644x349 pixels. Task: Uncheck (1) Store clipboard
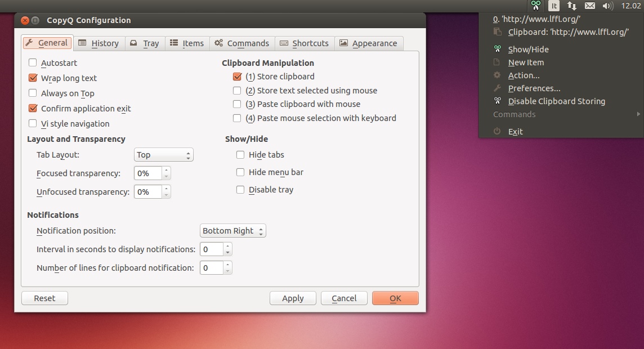[x=237, y=77]
